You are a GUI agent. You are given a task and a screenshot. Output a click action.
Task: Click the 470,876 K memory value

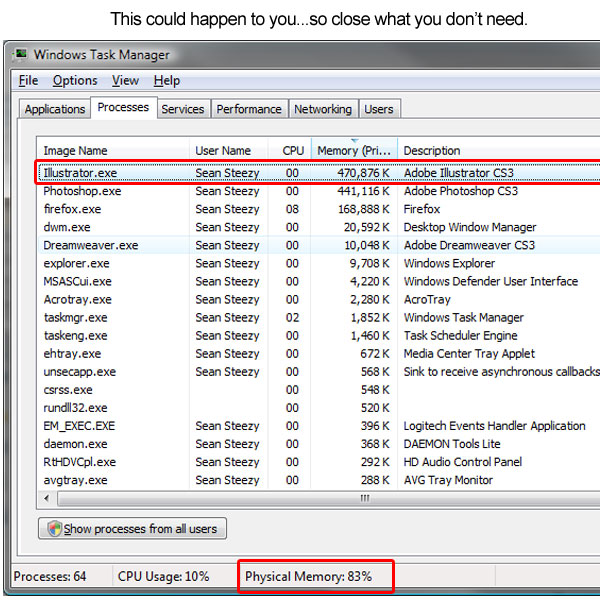click(x=363, y=173)
